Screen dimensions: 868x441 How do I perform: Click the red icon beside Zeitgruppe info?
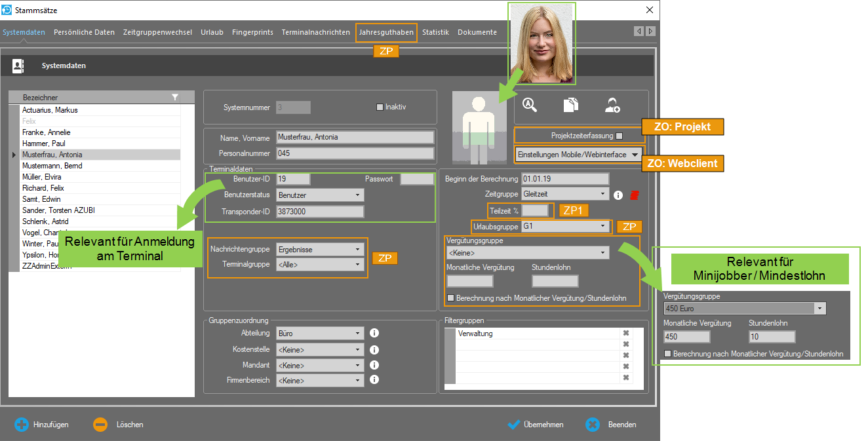[x=634, y=195]
